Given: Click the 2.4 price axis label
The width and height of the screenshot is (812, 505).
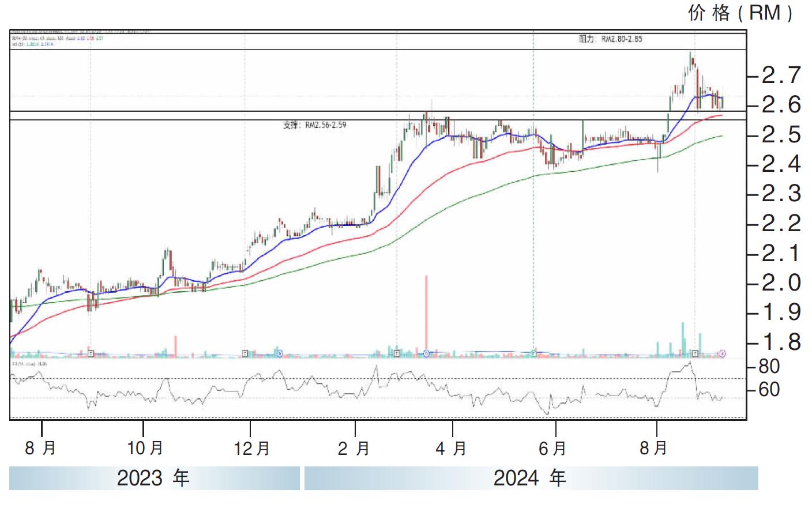Looking at the screenshot, I should click(781, 164).
